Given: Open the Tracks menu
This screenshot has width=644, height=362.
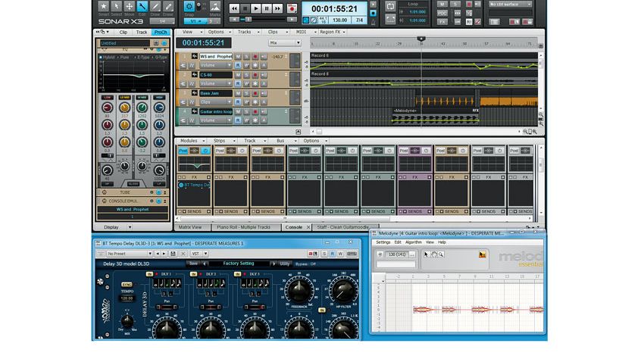Looking at the screenshot, I should tap(247, 32).
